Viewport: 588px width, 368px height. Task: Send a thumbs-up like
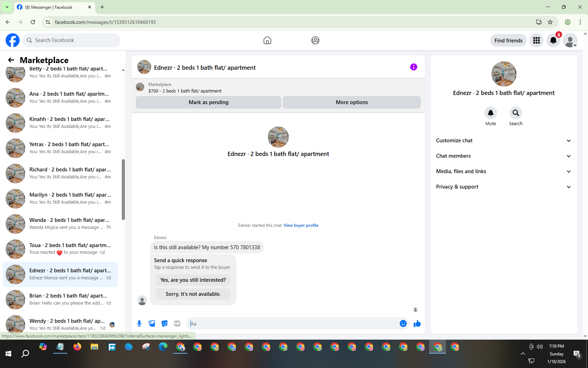coord(417,323)
